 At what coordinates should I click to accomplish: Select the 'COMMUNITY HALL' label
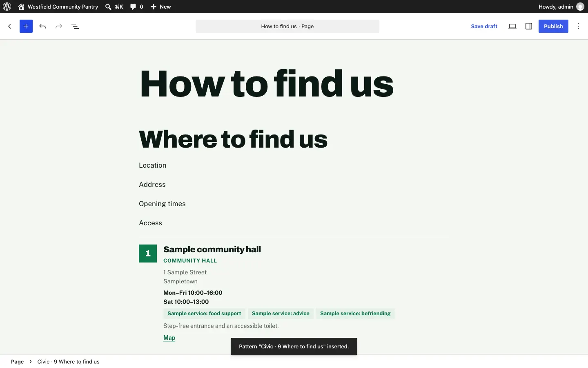[190, 260]
